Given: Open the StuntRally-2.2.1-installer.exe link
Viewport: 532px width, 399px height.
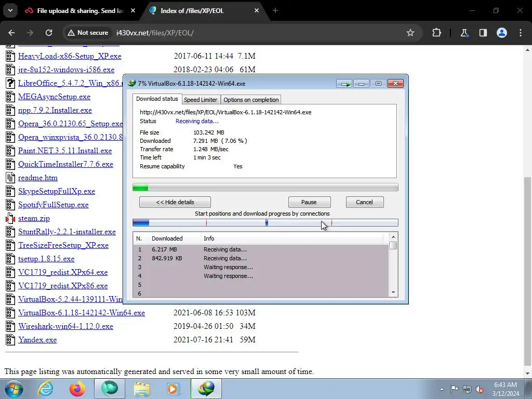Looking at the screenshot, I should [x=67, y=232].
